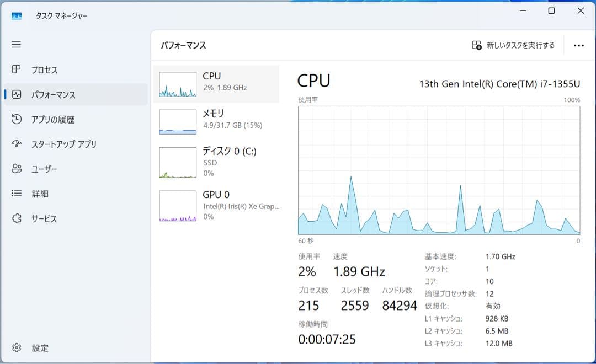Go to the スタートアップ アプリ page label
This screenshot has width=596, height=364.
[x=64, y=144]
